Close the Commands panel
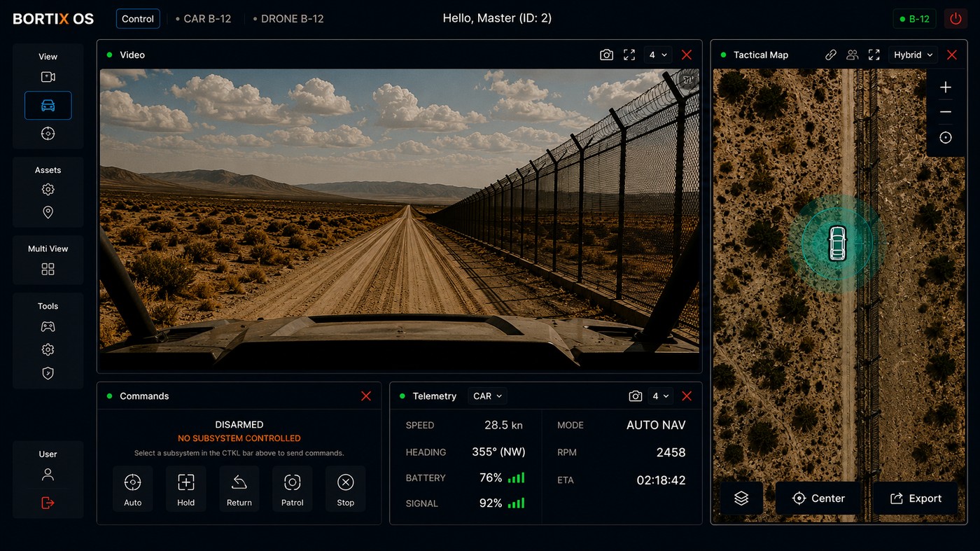This screenshot has width=980, height=551. coord(365,396)
